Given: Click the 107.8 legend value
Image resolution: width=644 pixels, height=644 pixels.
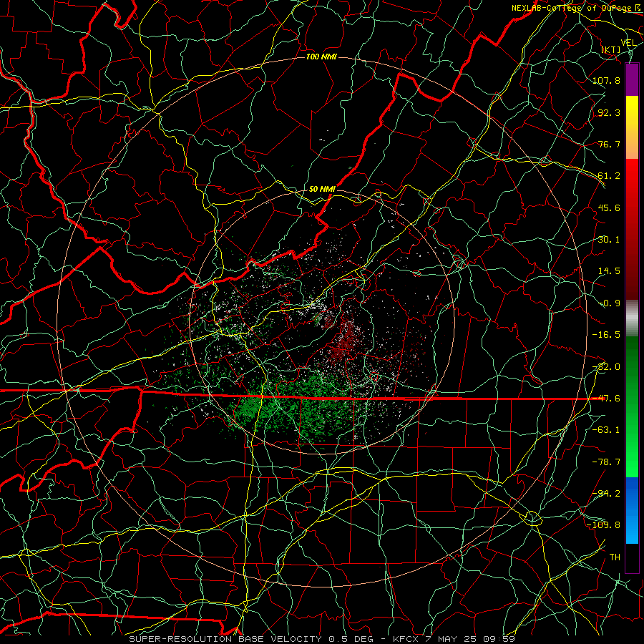Looking at the screenshot, I should click(x=606, y=80).
